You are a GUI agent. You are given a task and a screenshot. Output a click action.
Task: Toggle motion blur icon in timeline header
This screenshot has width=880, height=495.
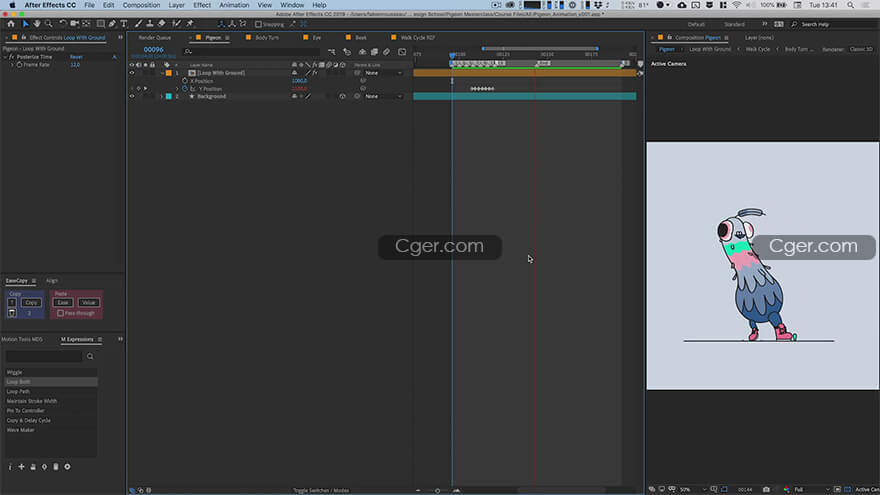(x=387, y=52)
